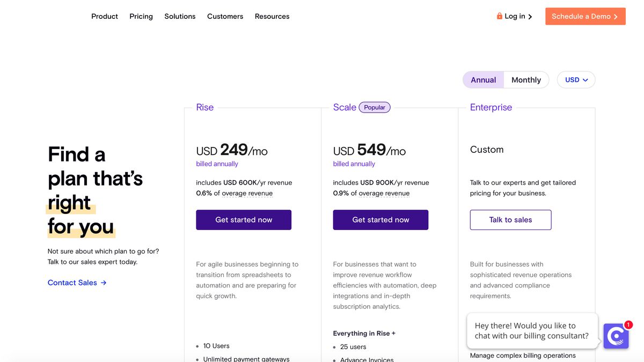Click the chevron on Schedule a Demo
644x362 pixels.
pyautogui.click(x=616, y=17)
